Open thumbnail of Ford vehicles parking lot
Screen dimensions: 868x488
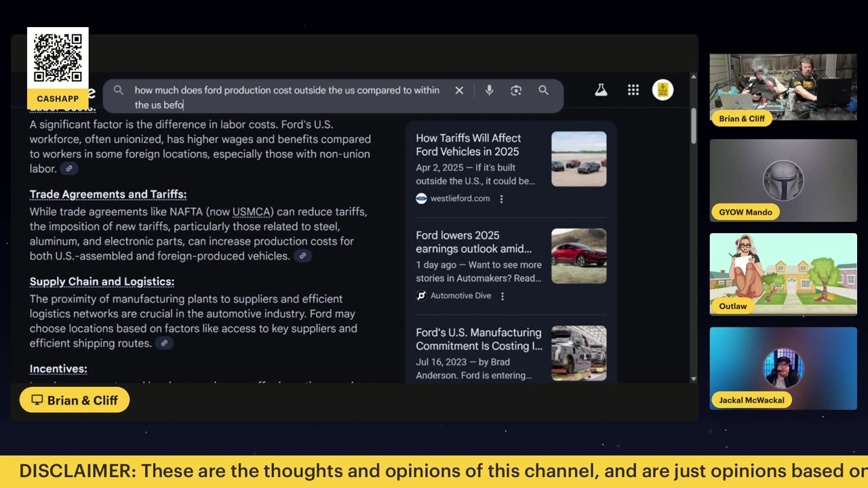(x=578, y=159)
